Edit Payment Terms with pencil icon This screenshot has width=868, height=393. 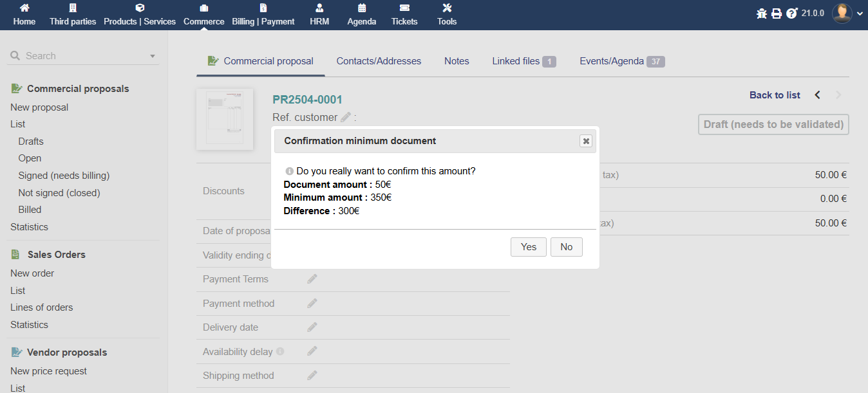[x=312, y=279]
